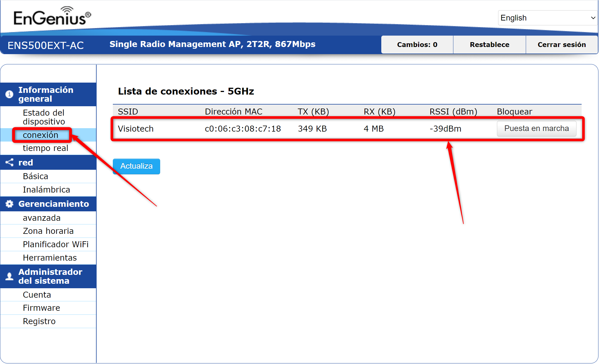Click the Restablece button
Image resolution: width=599 pixels, height=364 pixels.
click(x=490, y=45)
